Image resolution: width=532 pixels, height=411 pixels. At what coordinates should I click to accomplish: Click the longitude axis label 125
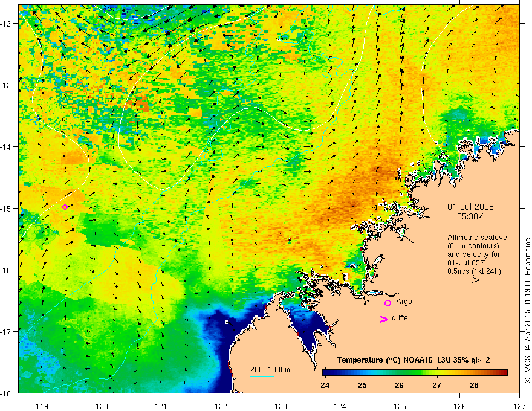[400, 406]
